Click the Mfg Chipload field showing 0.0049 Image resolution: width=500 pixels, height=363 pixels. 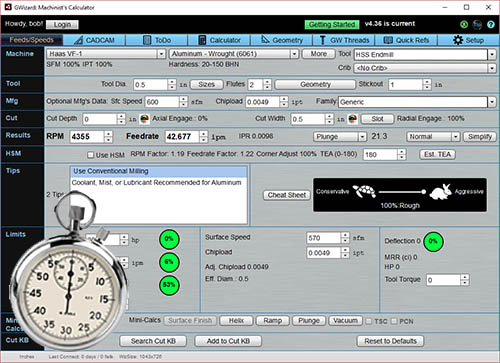click(x=263, y=102)
